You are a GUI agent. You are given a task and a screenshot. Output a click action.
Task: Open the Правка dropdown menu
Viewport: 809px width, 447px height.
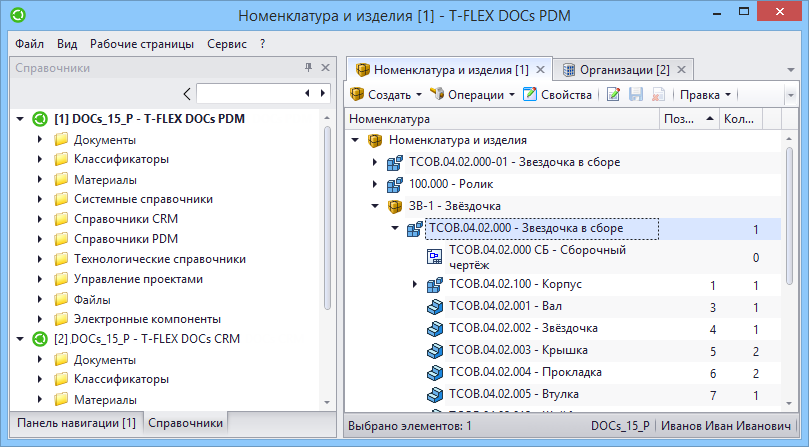(x=705, y=95)
